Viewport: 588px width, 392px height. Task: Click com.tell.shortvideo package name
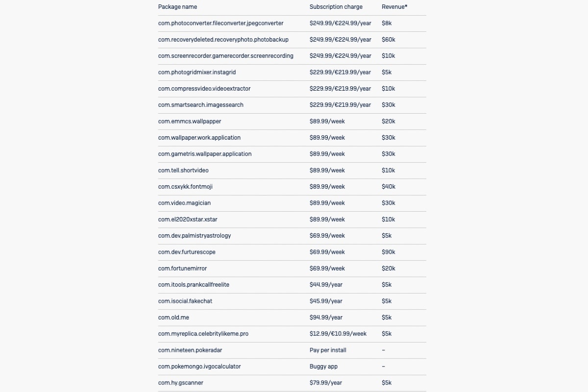183,171
